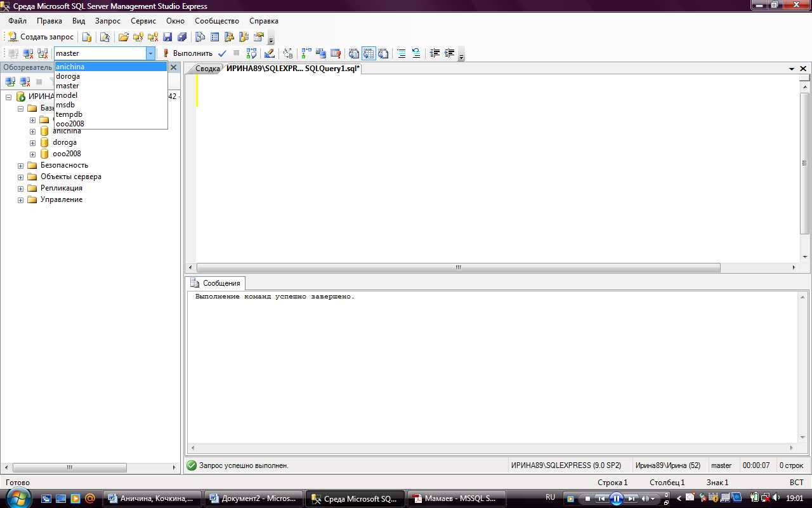Click the Object Explorer horizontal scrollbar thumb
The height and width of the screenshot is (508, 812).
click(69, 467)
